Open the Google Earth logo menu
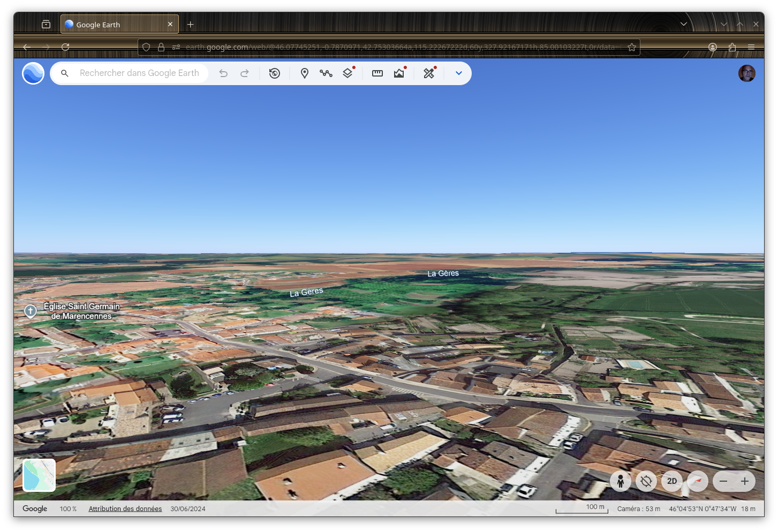The height and width of the screenshot is (532, 778). coord(33,73)
